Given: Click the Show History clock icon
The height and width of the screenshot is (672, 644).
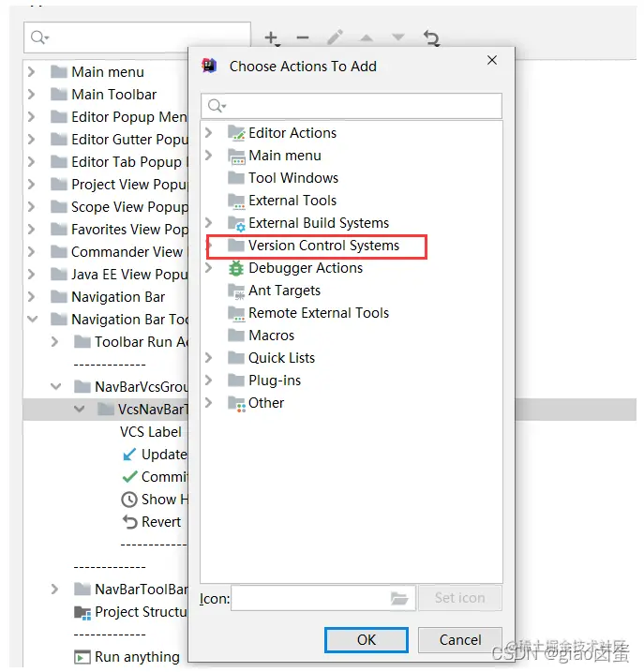Looking at the screenshot, I should coord(129,500).
